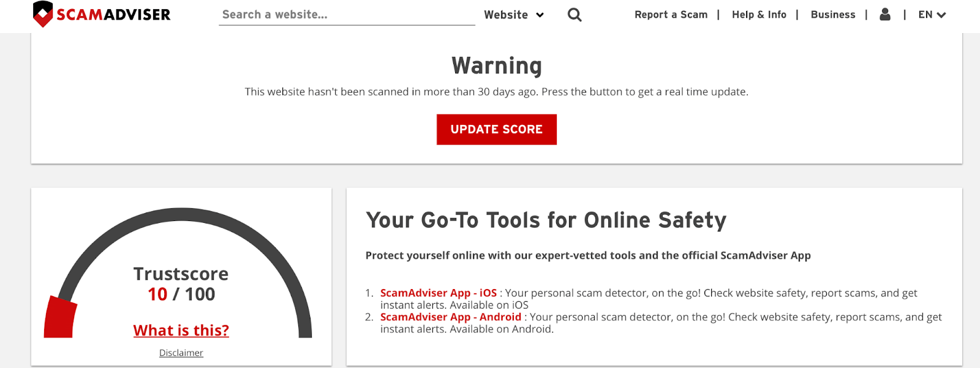Viewport: 980px width, 368px height.
Task: Open the Business menu item
Action: 832,15
